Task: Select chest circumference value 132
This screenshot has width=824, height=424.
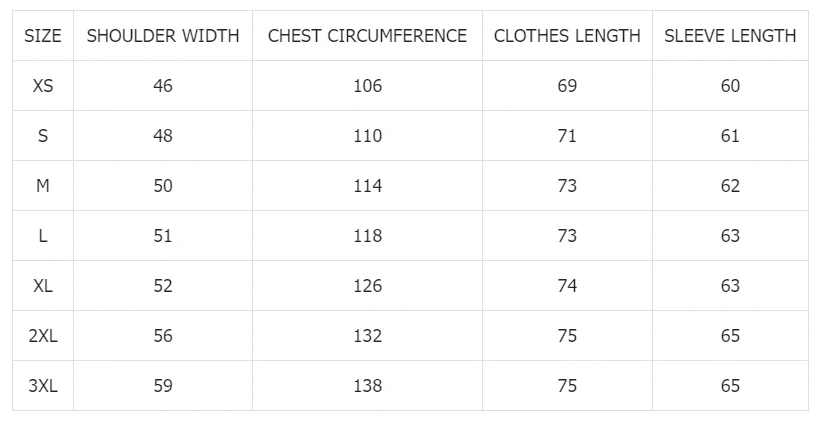Action: point(367,336)
